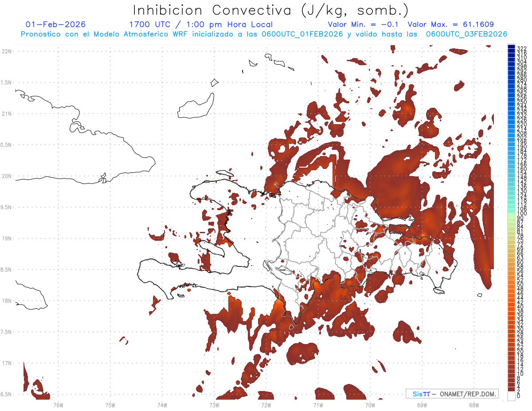The image size is (532, 411).
Task: Click the white bottom swatch of color scale
Action: click(x=511, y=396)
